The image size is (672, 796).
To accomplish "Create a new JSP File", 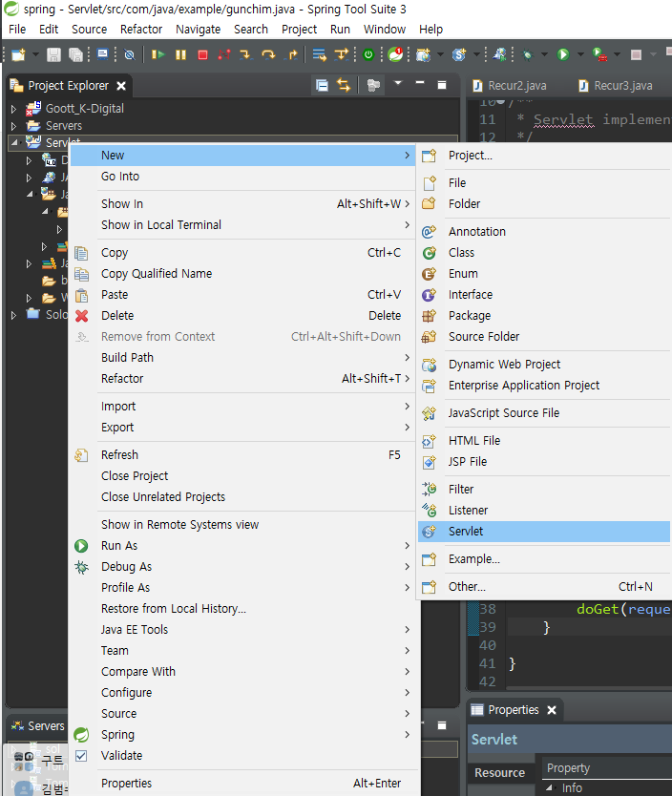I will (x=544, y=461).
